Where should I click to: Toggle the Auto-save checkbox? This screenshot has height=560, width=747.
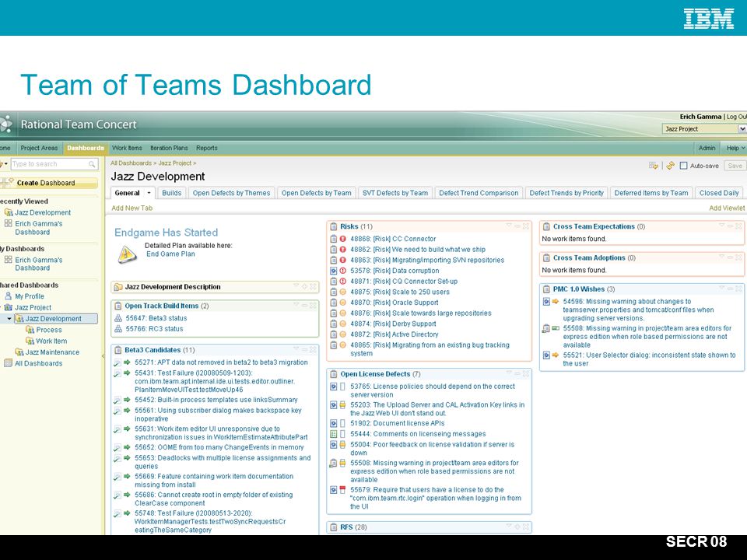pos(684,166)
